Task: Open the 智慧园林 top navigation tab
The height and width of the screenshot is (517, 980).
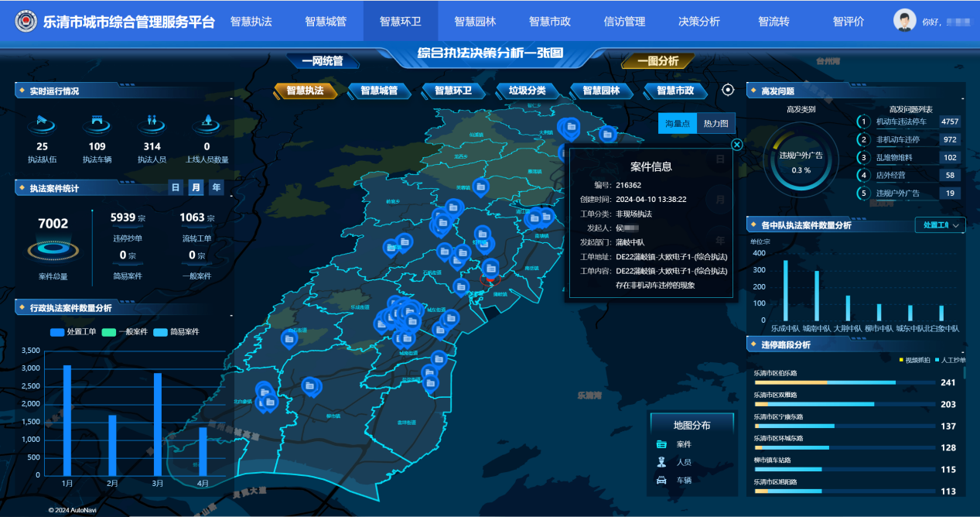Action: pos(475,21)
